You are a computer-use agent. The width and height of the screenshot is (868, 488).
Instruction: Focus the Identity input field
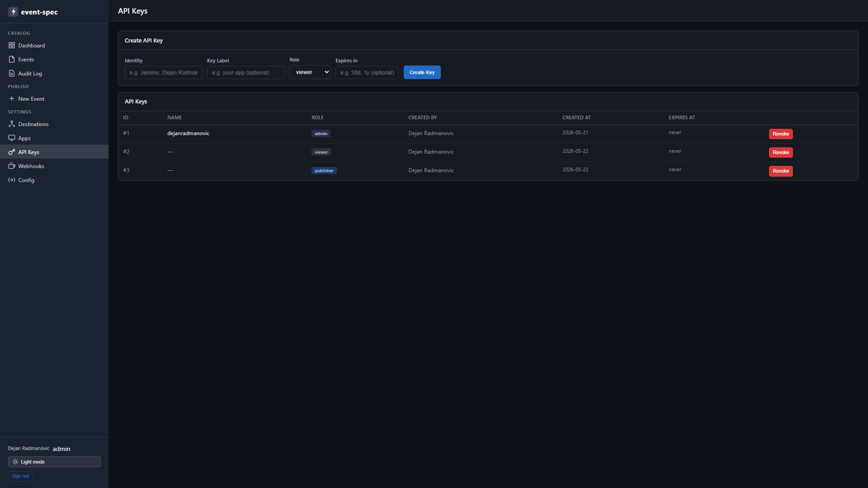pyautogui.click(x=164, y=73)
